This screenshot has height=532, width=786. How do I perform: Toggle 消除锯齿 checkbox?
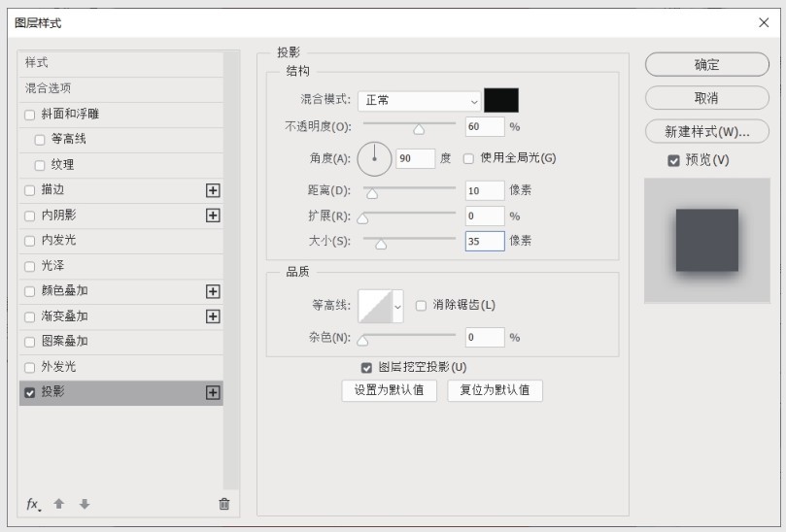pyautogui.click(x=421, y=305)
